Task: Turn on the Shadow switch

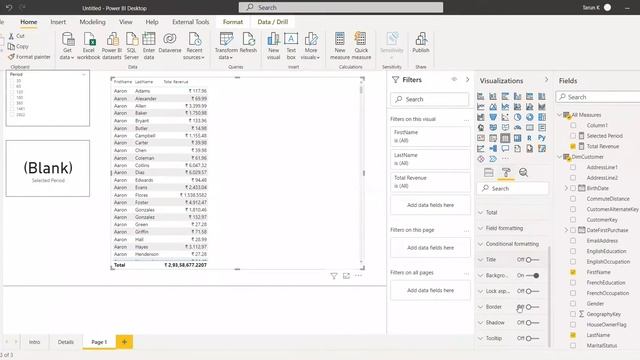Action: point(532,322)
